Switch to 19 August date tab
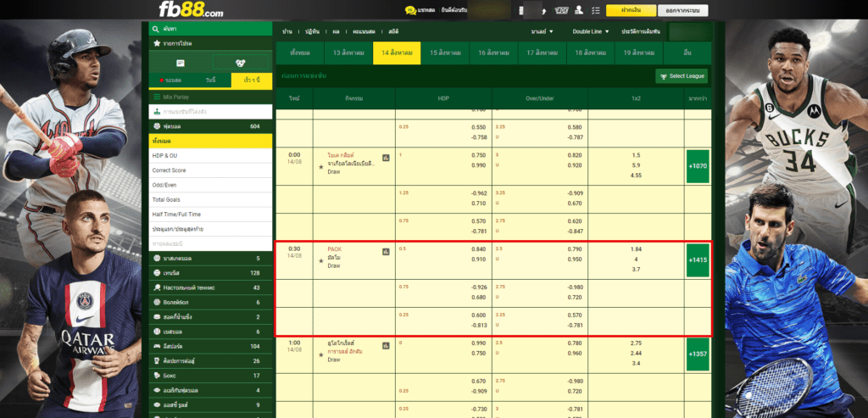The image size is (868, 418). coord(639,53)
